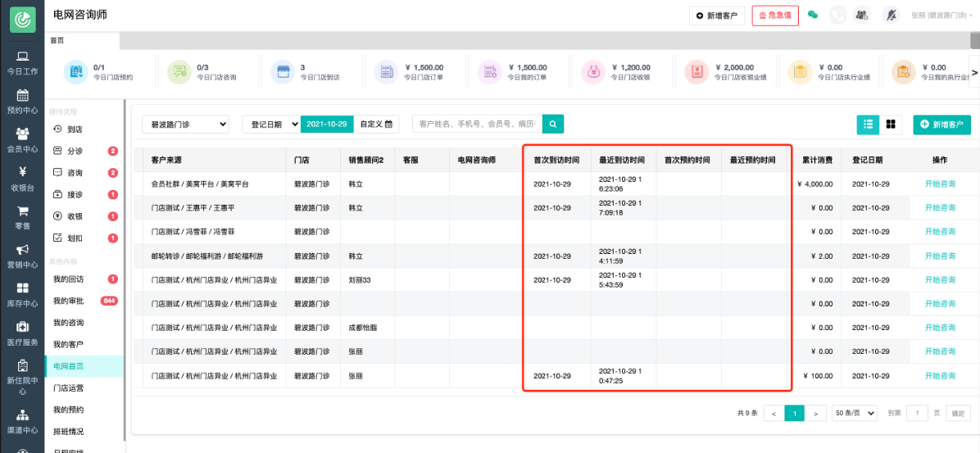Click 今日我的订单 stat icon
Screen dimensions: 980x453
click(x=490, y=72)
